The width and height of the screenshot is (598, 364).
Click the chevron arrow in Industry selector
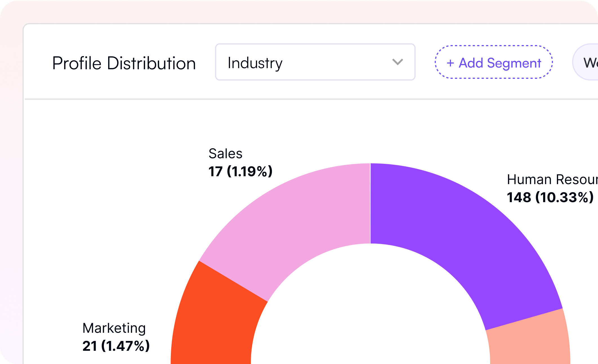tap(397, 62)
